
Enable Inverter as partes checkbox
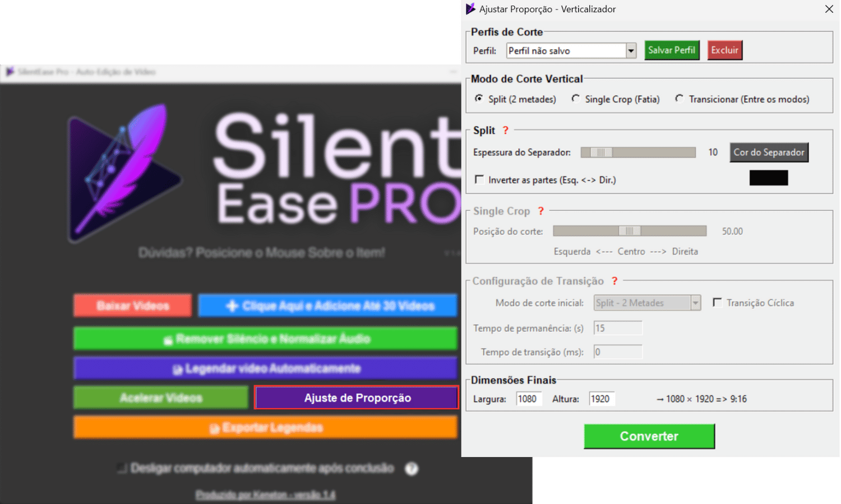tap(479, 179)
